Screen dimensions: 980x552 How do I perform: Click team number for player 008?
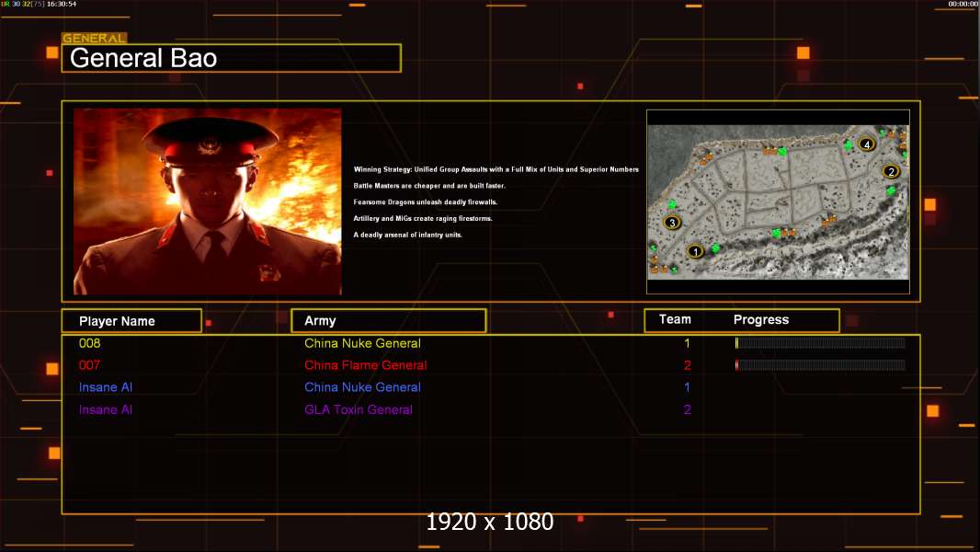point(687,343)
